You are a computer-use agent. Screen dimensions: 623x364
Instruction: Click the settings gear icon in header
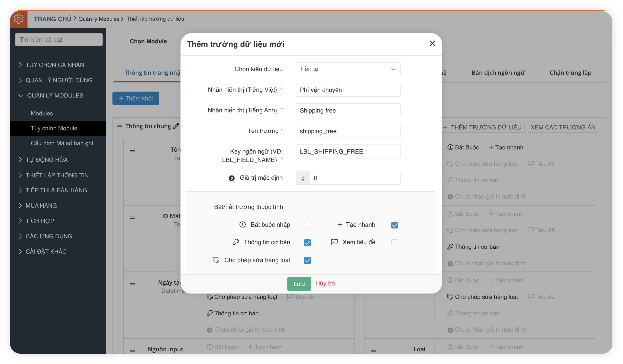click(x=19, y=19)
